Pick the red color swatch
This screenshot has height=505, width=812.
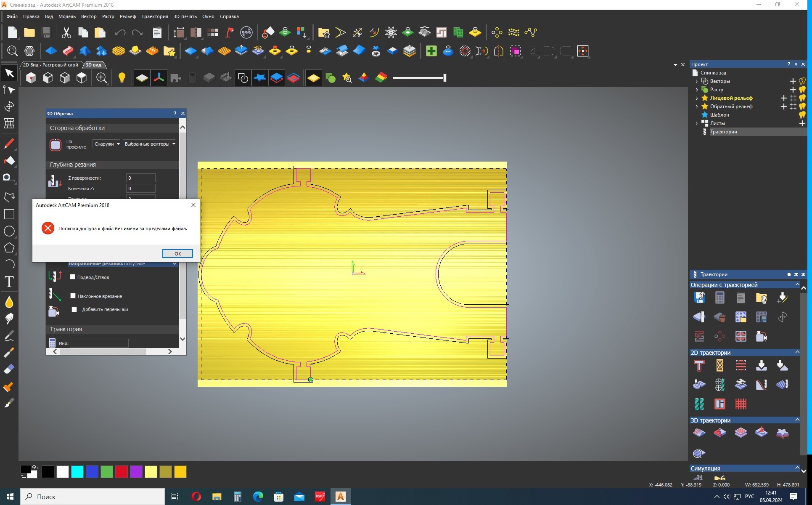tap(122, 472)
